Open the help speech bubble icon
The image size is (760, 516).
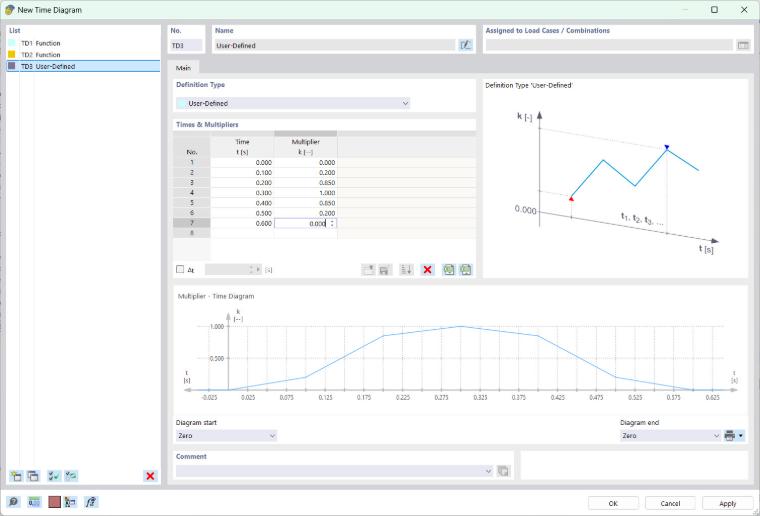14,502
